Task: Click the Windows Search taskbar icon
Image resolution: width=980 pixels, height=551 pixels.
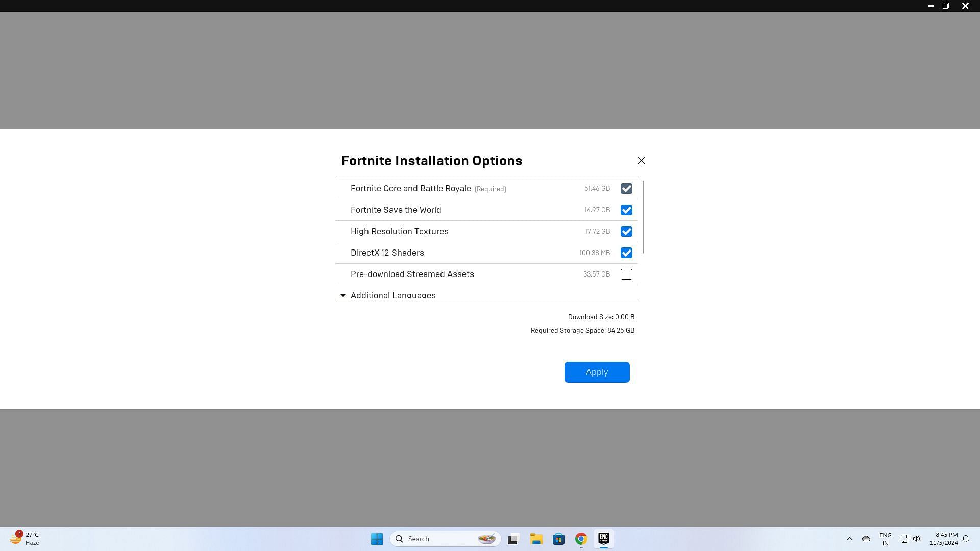Action: tap(399, 538)
